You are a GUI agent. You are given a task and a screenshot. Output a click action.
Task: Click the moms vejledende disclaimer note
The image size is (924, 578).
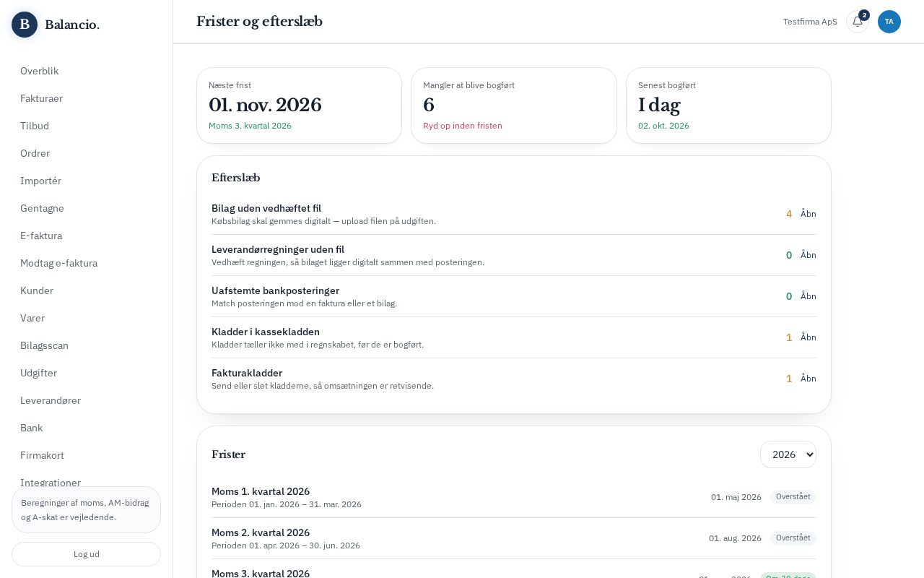pyautogui.click(x=86, y=510)
